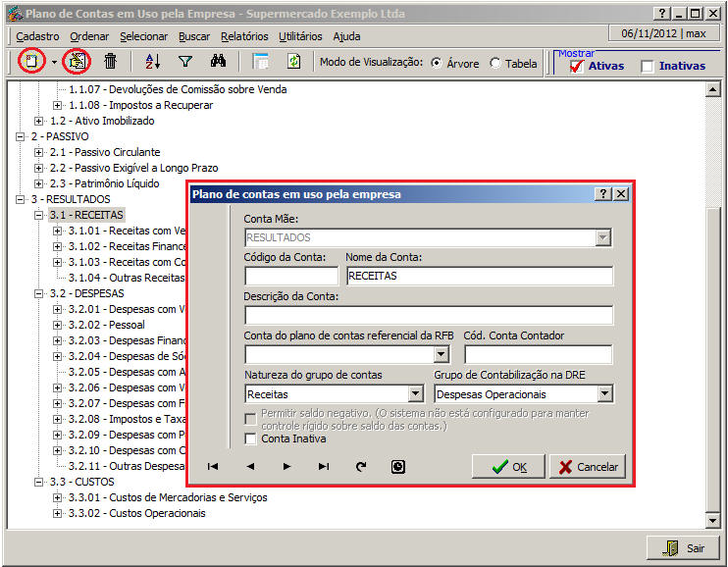Expand the 2.1 Passivo Circulante node
Viewport: 728px width, 567px height.
pos(39,152)
